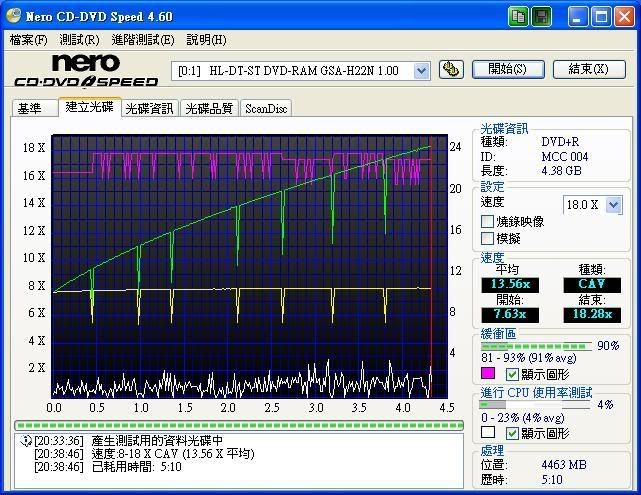Open the 測試(R) menu
This screenshot has height=495, width=641.
click(x=79, y=40)
